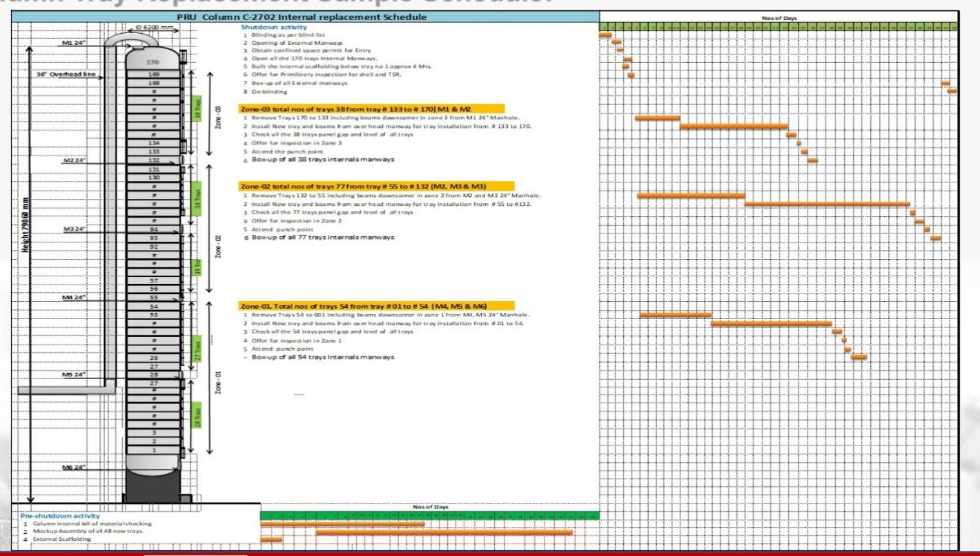
Task: Click the 'External Scaffolding' Gantt bar
Action: click(x=271, y=539)
